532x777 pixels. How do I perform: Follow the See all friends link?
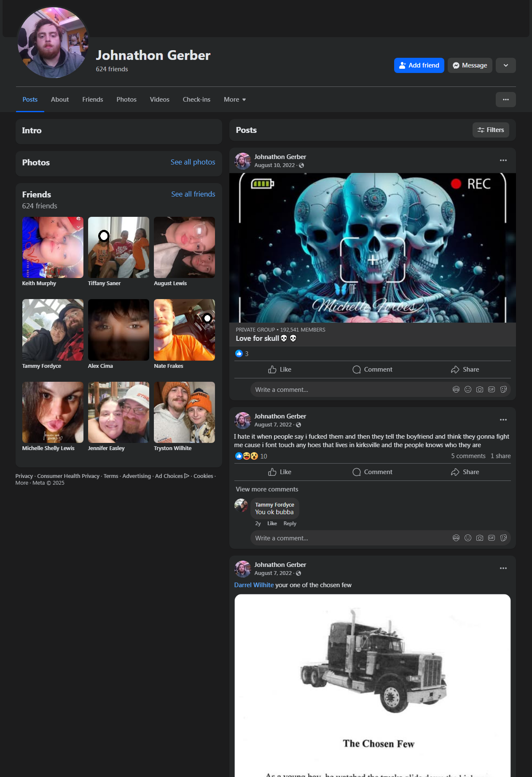point(193,194)
